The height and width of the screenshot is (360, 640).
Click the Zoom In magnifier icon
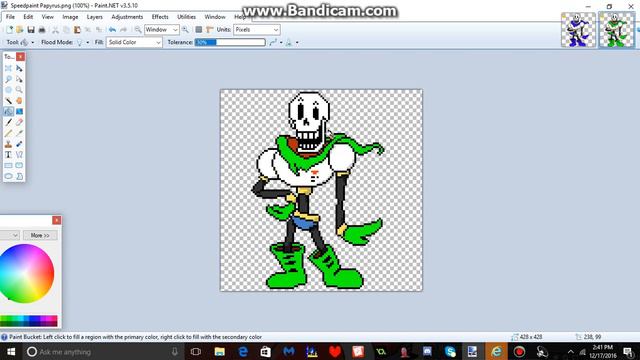[x=185, y=29]
